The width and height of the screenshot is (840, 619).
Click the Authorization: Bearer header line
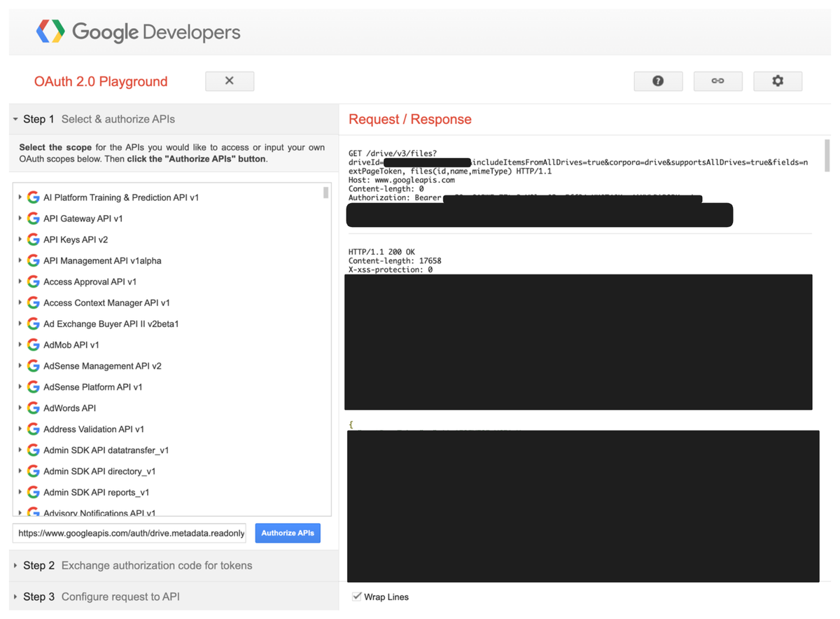click(x=395, y=198)
